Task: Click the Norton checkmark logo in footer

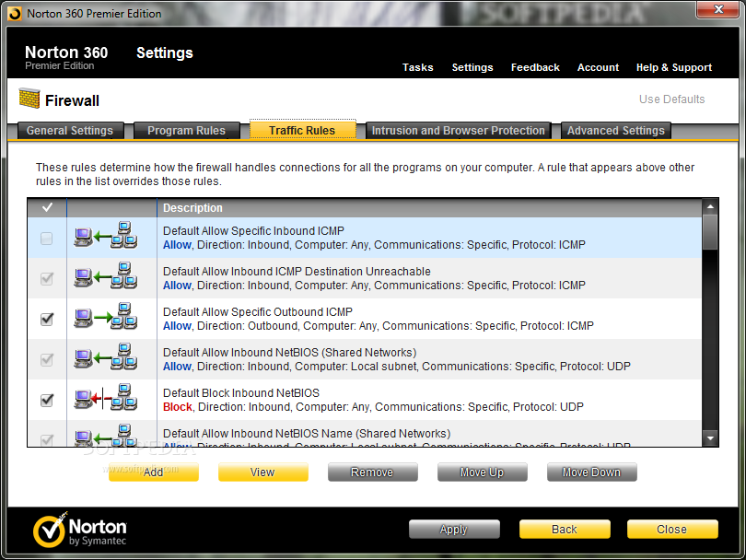Action: 50,530
